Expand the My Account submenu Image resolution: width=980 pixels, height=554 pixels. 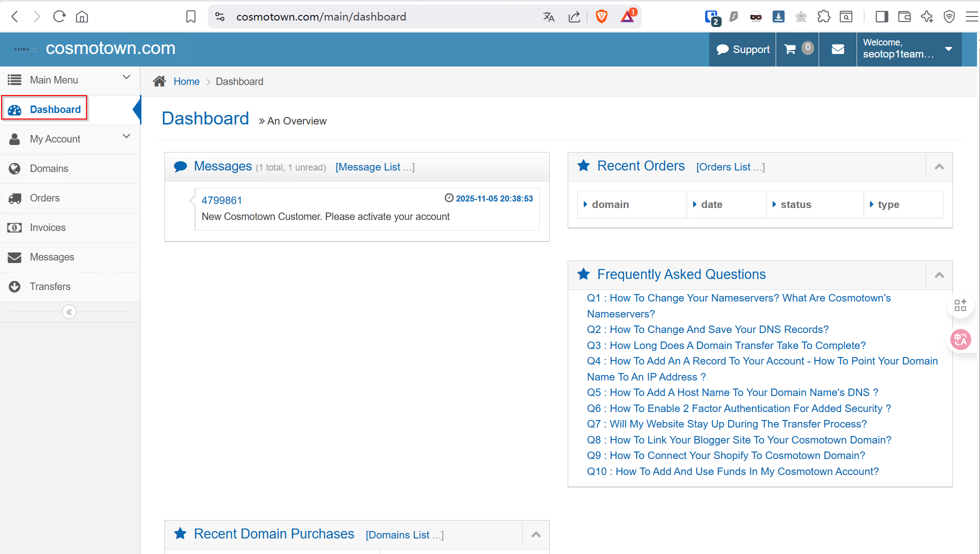[x=70, y=139]
